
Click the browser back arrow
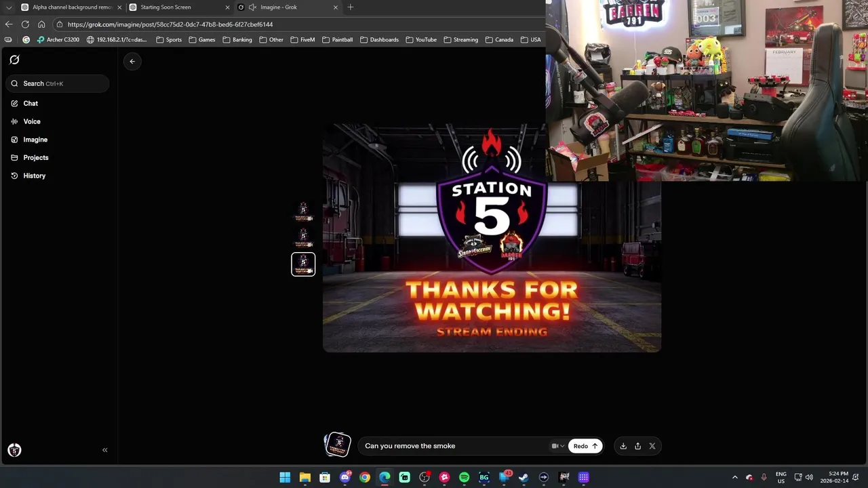(x=9, y=24)
